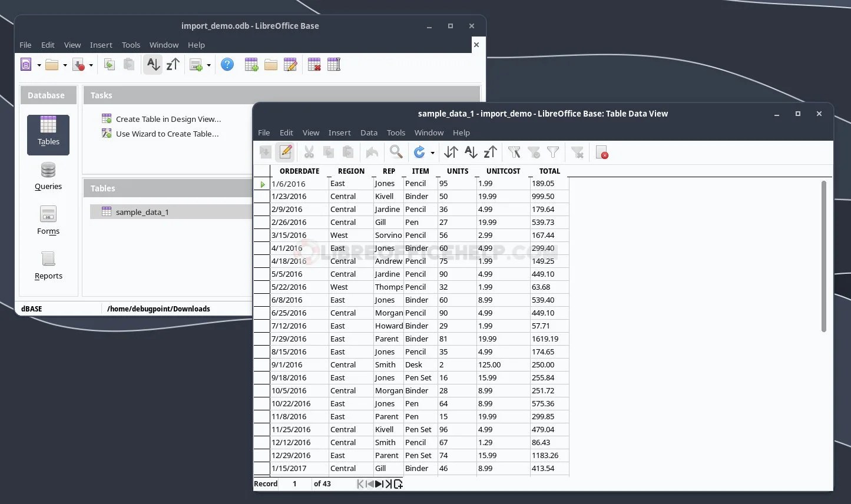This screenshot has width=851, height=504.
Task: Refresh the sample_data_1 table data
Action: (x=419, y=152)
